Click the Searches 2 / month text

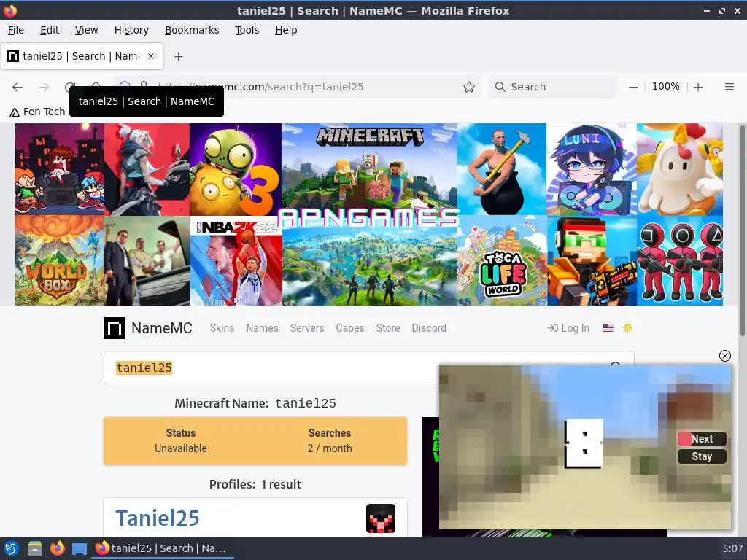point(330,440)
